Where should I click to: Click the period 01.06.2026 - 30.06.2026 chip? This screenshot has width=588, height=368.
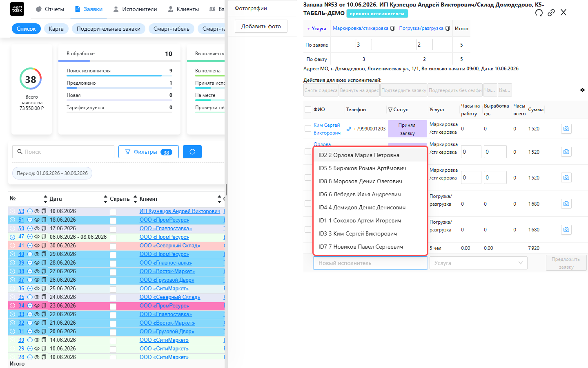pyautogui.click(x=52, y=173)
